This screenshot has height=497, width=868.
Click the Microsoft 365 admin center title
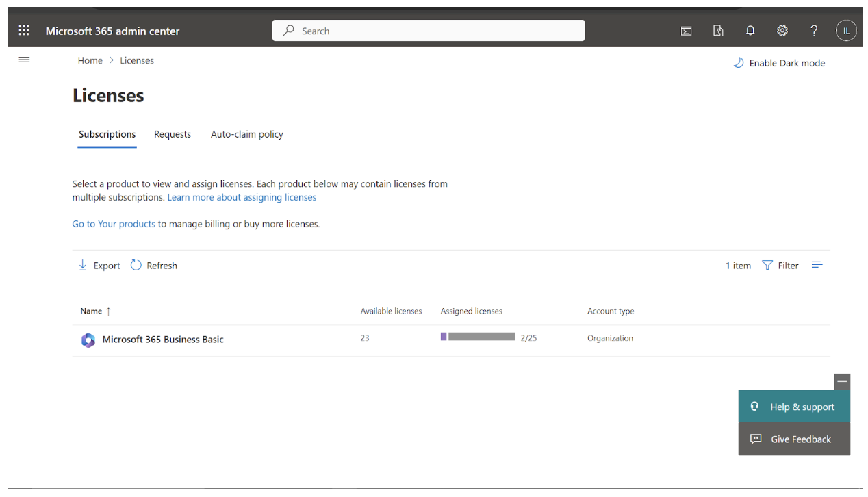coord(112,31)
